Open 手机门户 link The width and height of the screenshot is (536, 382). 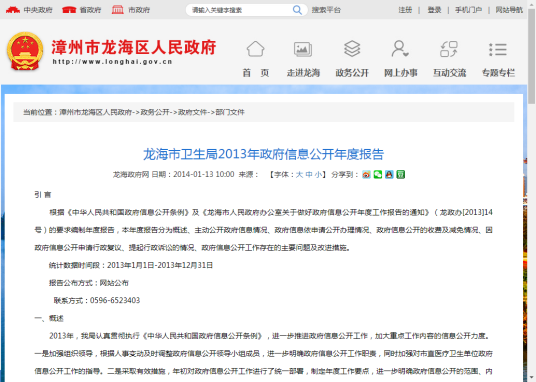pyautogui.click(x=468, y=10)
